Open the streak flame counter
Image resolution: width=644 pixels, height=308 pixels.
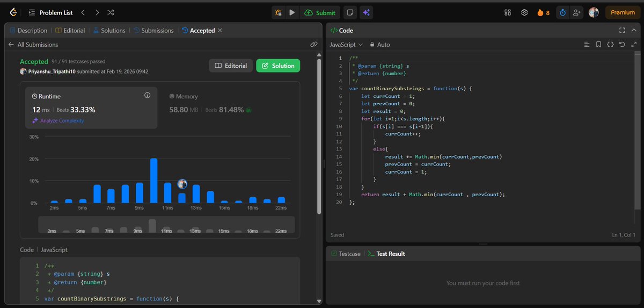[543, 12]
